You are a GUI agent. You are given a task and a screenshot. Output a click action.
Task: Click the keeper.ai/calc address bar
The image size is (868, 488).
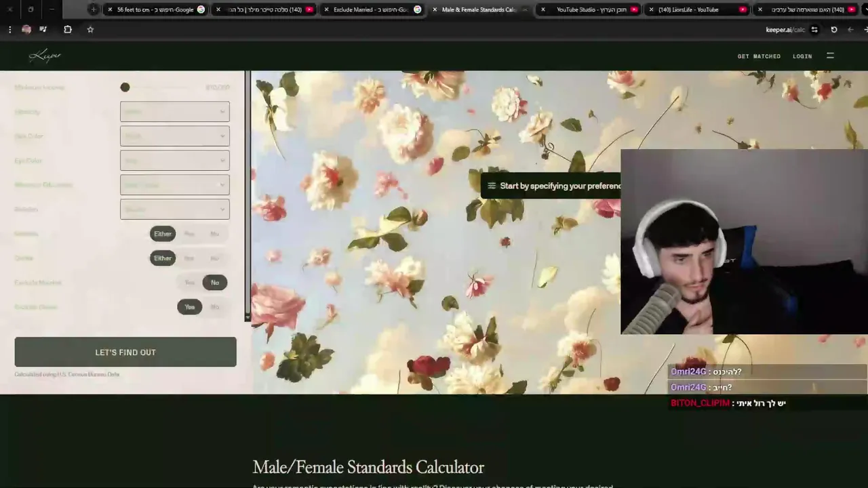(785, 30)
